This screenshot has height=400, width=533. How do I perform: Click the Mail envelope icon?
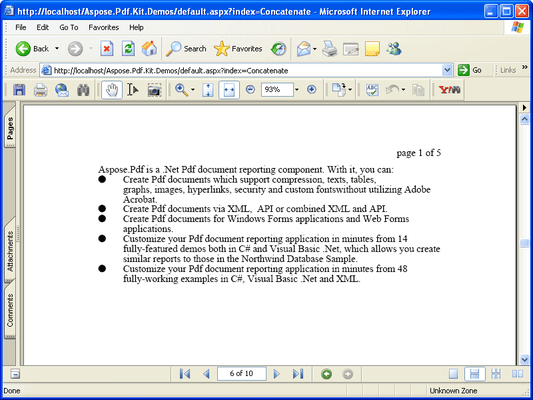[304, 49]
